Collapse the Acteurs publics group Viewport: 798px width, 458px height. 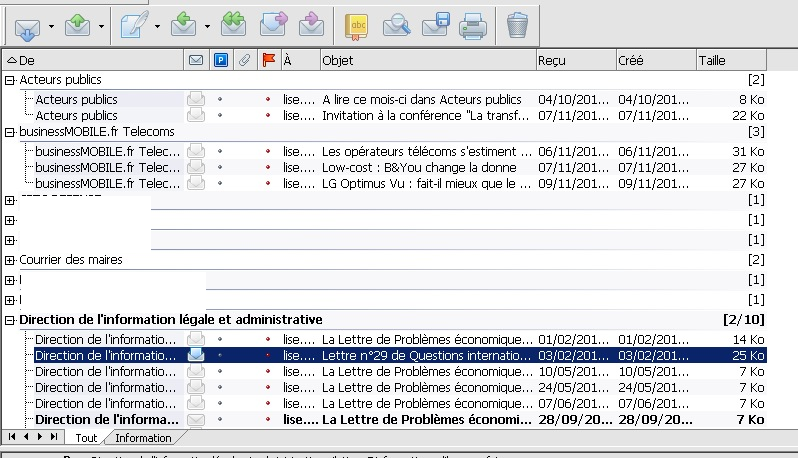[x=10, y=80]
